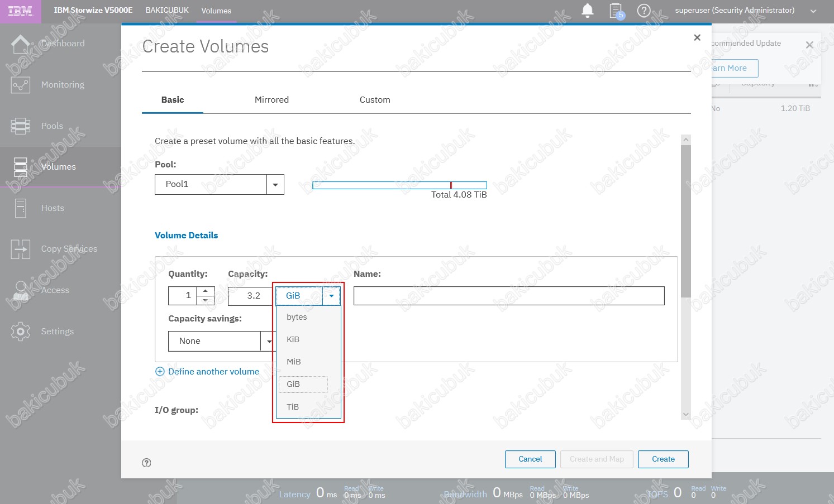Dismiss the Recommended Update notification
The width and height of the screenshot is (834, 504).
tap(809, 45)
